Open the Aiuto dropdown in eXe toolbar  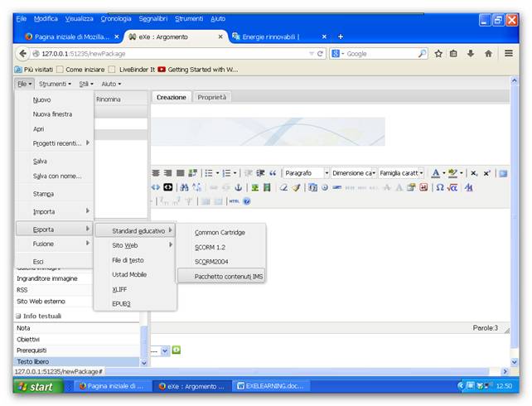pos(111,84)
